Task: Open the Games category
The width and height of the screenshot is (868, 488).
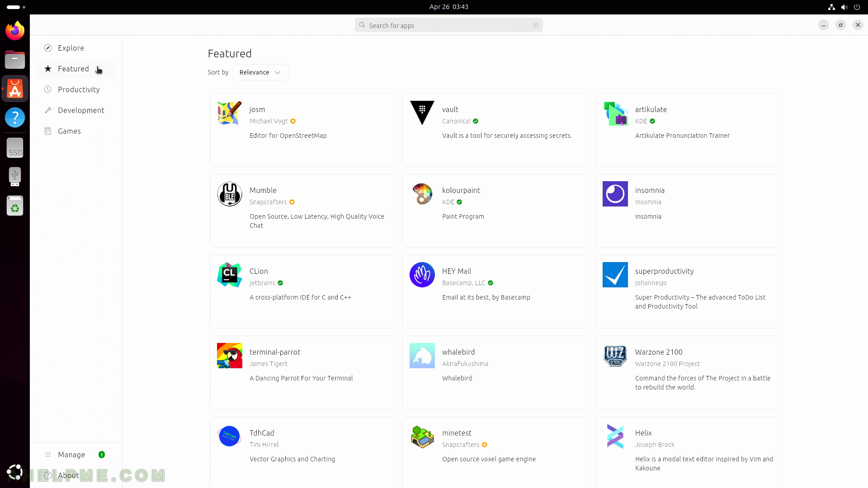Action: [x=76, y=131]
